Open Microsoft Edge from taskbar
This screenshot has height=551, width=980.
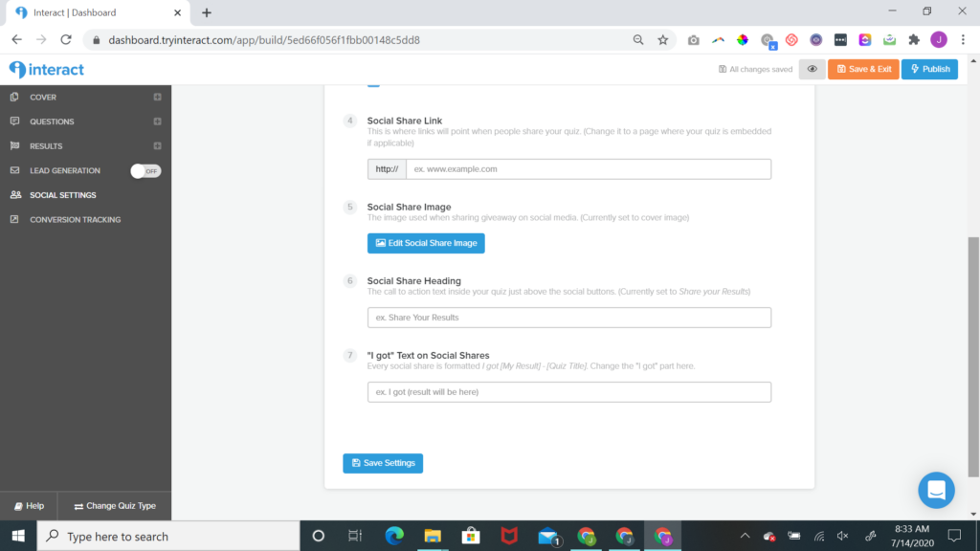(x=394, y=536)
